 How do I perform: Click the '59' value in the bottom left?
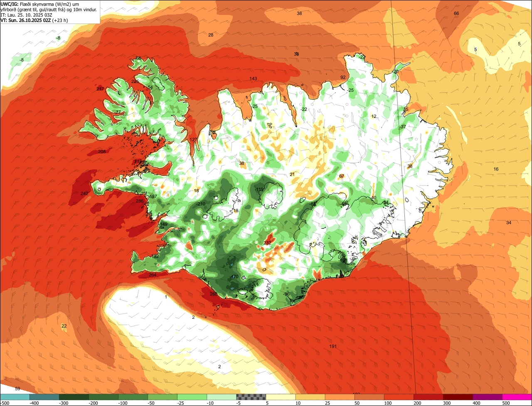[17, 389]
